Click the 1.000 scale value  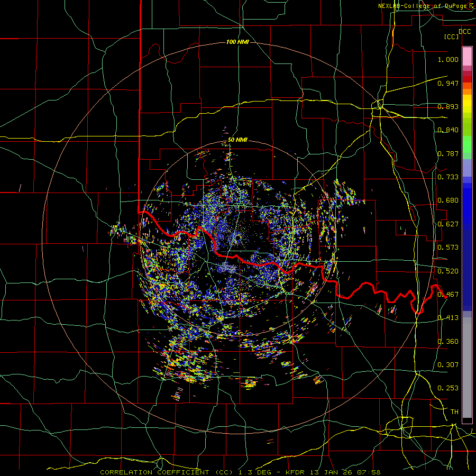[448, 59]
